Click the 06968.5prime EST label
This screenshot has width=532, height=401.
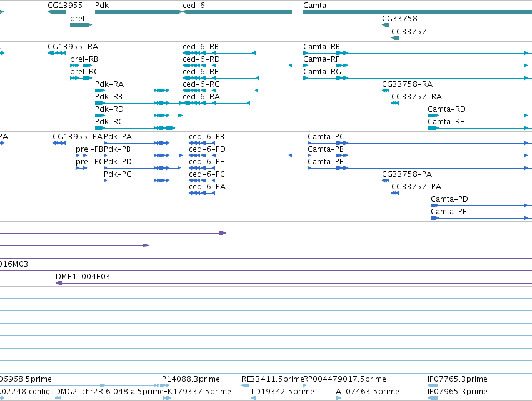pos(26,379)
